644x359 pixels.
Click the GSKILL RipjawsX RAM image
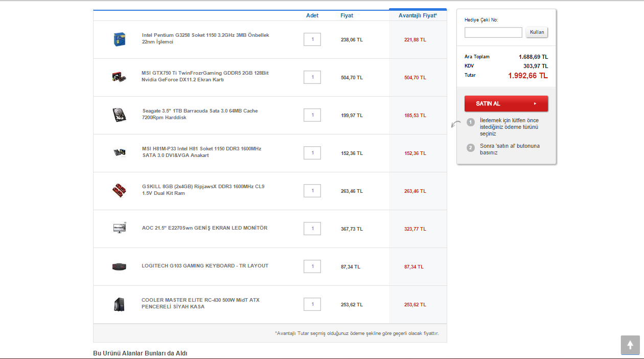tap(119, 191)
